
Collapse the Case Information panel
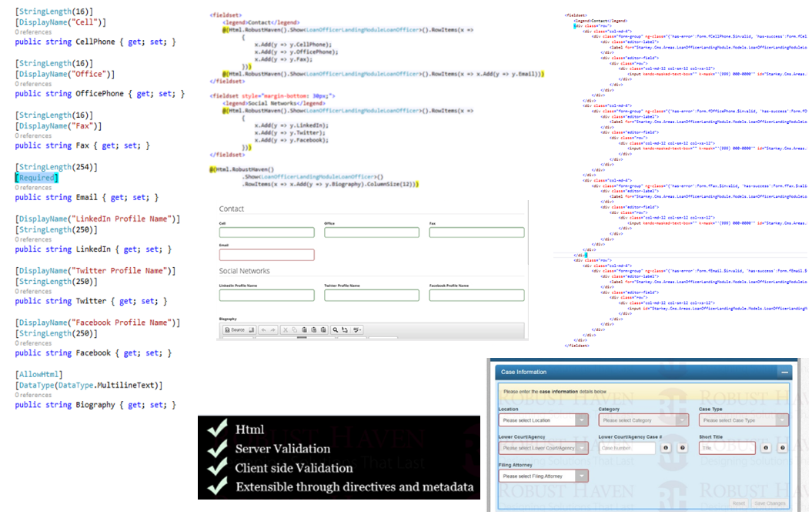pos(784,372)
